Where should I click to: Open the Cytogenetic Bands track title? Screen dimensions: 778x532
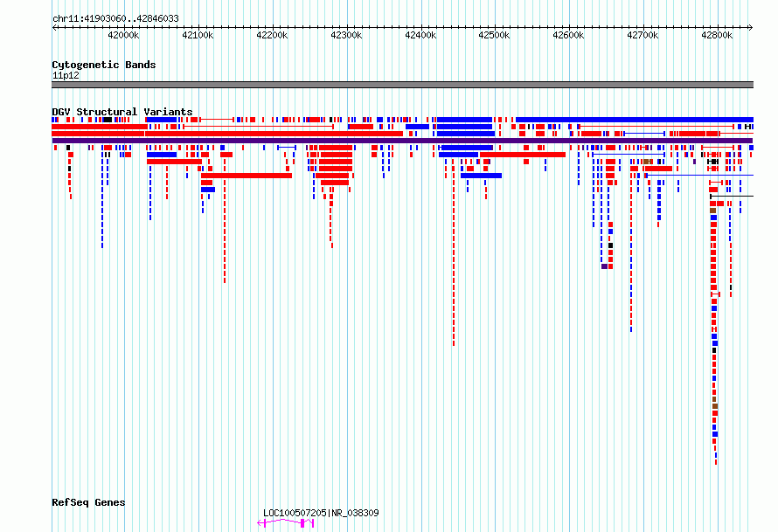tap(104, 65)
